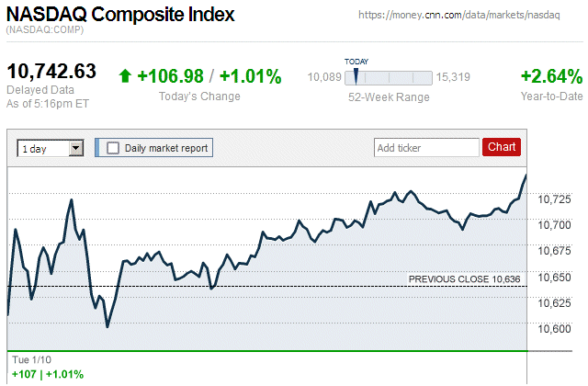The width and height of the screenshot is (588, 386).
Task: Click the +2.64% Year-to-Date figure
Action: click(551, 76)
